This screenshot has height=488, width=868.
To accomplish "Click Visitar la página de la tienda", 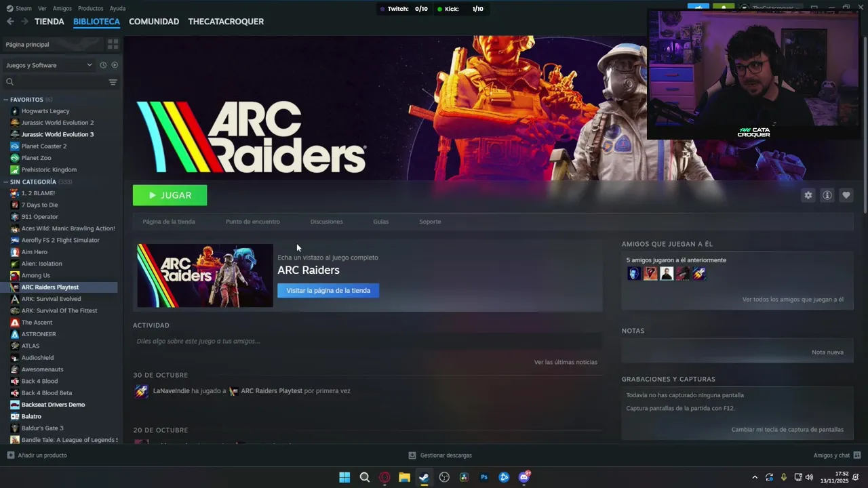I will [x=328, y=291].
